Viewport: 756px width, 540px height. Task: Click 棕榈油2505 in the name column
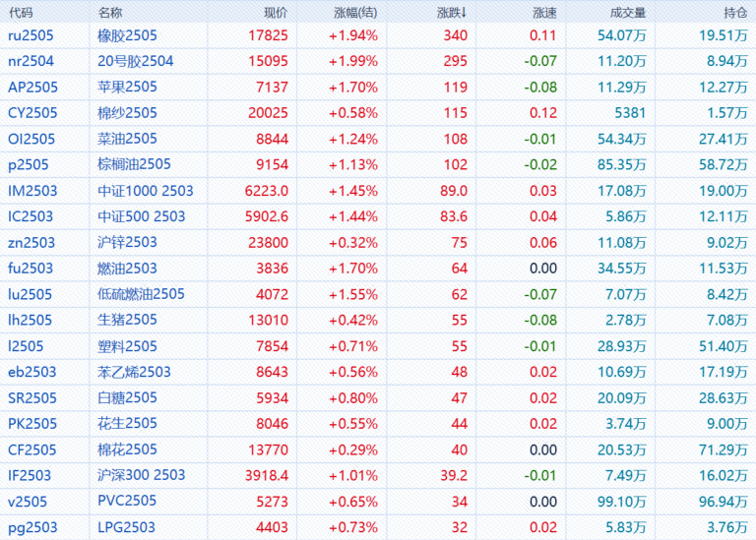pyautogui.click(x=135, y=164)
